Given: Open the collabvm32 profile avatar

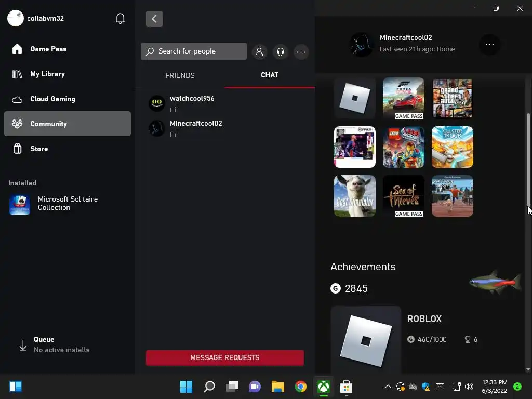Looking at the screenshot, I should [x=15, y=18].
